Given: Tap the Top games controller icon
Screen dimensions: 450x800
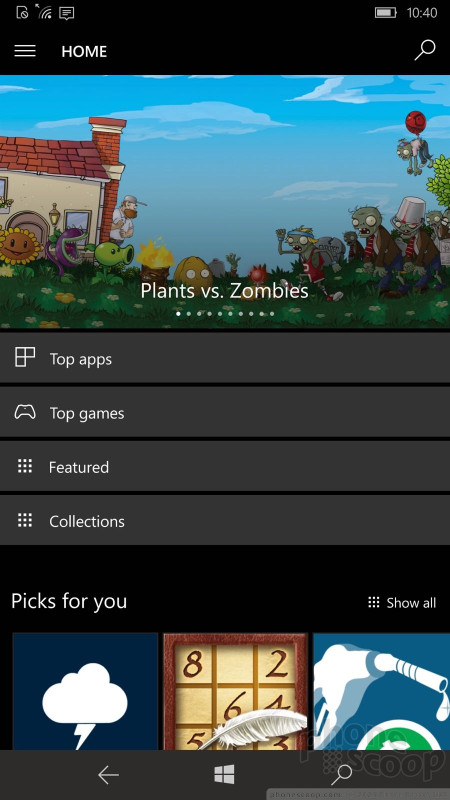Looking at the screenshot, I should 25,412.
